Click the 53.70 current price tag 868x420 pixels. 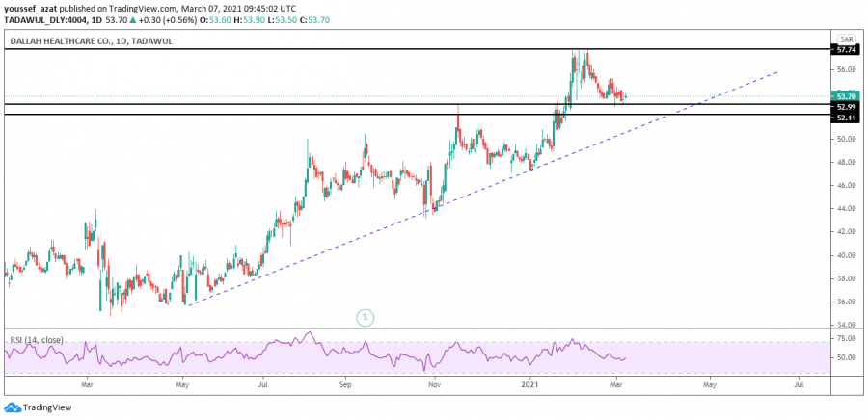click(x=846, y=96)
